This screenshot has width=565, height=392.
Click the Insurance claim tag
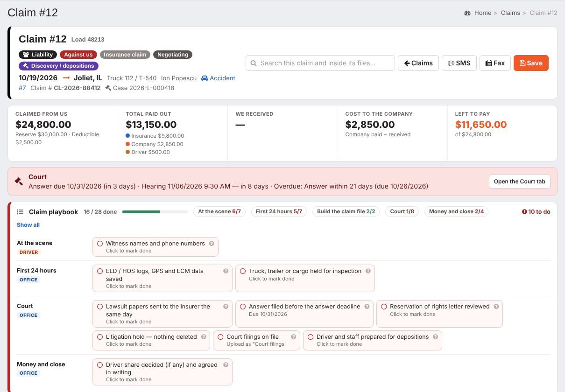click(x=125, y=55)
